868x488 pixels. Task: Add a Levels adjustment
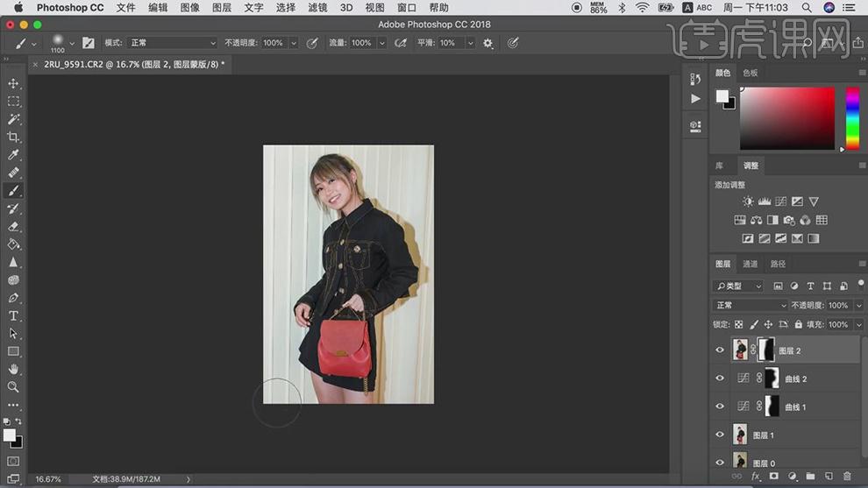point(765,202)
